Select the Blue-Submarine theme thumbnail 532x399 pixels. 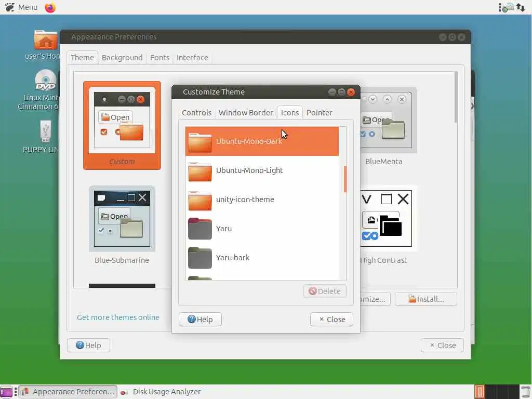coord(122,219)
